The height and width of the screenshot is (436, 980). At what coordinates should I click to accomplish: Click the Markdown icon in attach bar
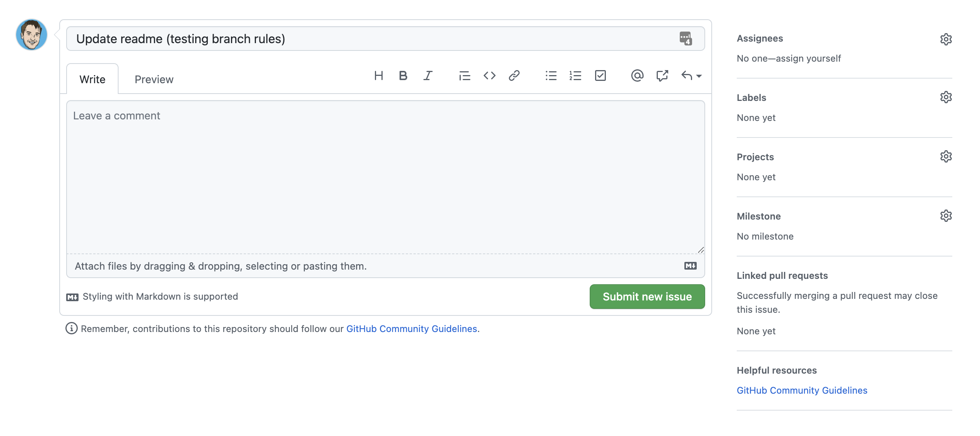click(690, 266)
